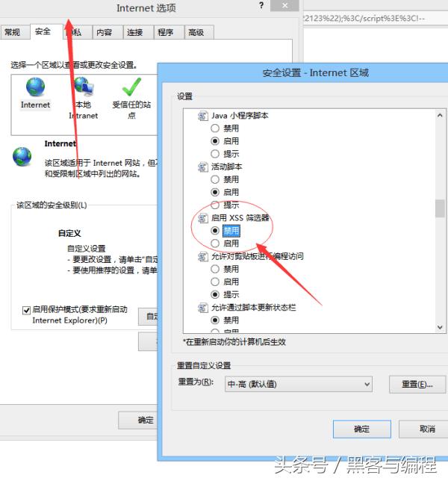Choose Prompt (提示) under Active scripting
The width and height of the screenshot is (448, 481).
(215, 205)
